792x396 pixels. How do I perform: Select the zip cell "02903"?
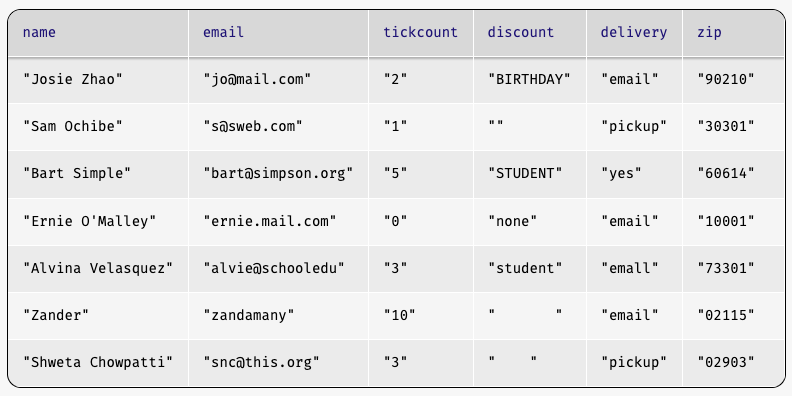click(733, 363)
